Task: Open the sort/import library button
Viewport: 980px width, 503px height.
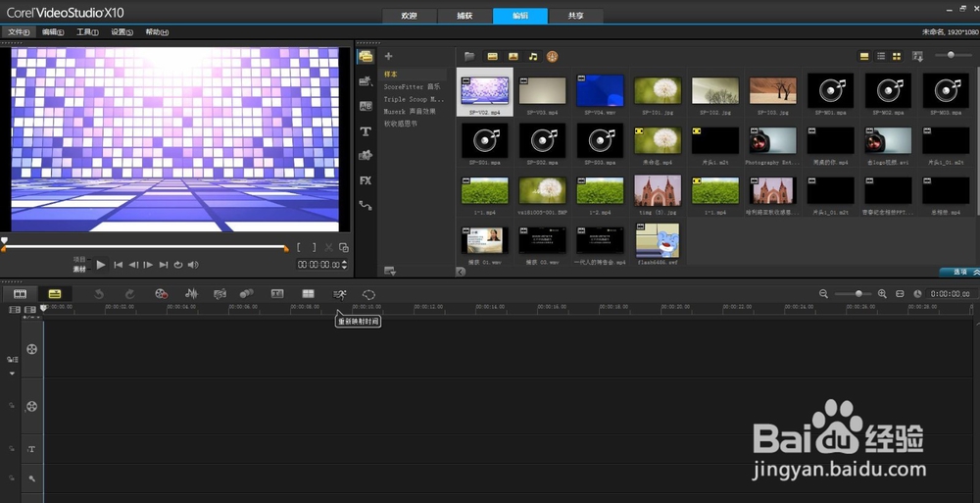Action: [917, 56]
